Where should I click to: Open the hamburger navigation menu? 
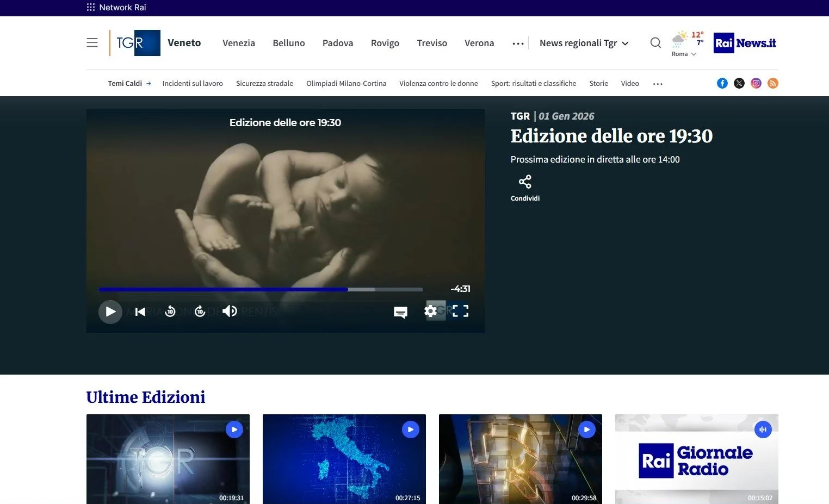click(92, 42)
